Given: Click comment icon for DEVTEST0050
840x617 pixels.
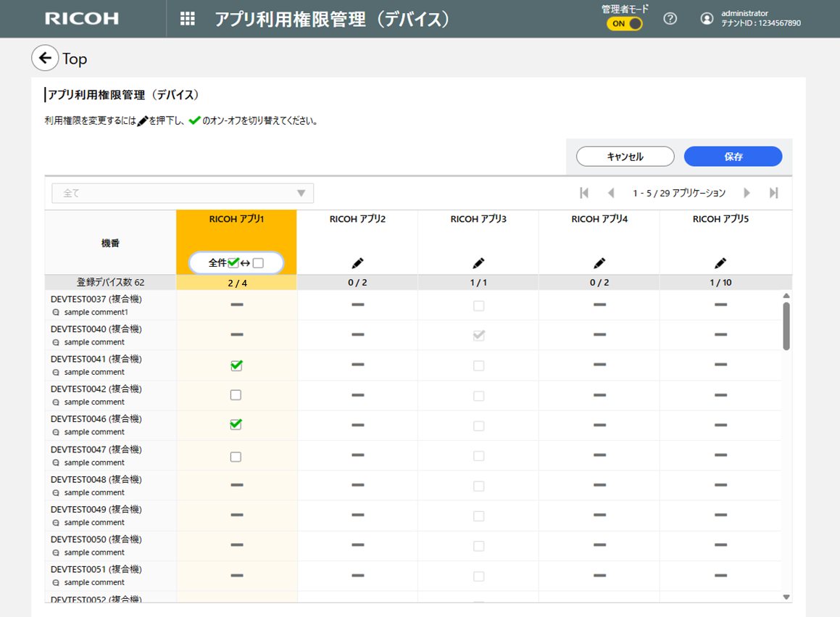Looking at the screenshot, I should [x=56, y=553].
